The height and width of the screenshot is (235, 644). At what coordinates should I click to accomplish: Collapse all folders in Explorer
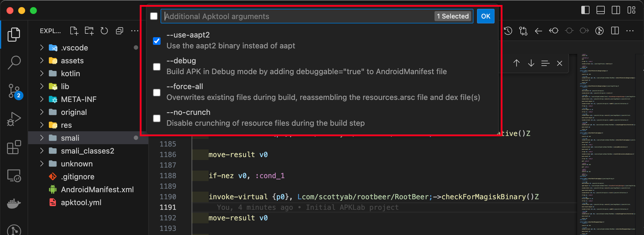120,31
